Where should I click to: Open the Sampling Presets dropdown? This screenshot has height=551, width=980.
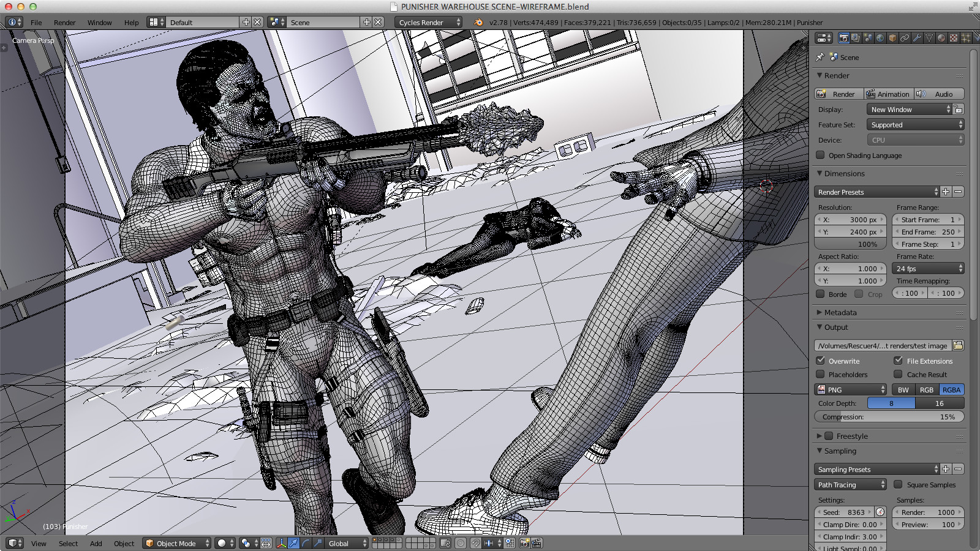click(877, 469)
